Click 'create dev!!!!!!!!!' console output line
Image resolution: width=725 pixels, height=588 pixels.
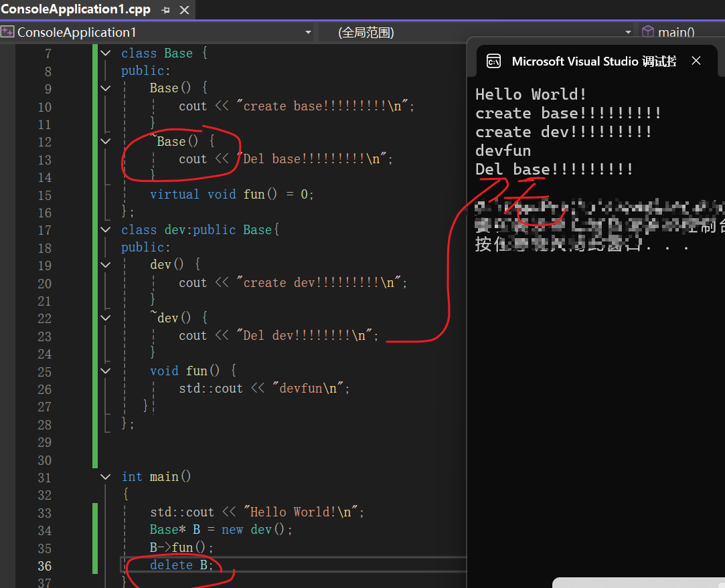(564, 132)
